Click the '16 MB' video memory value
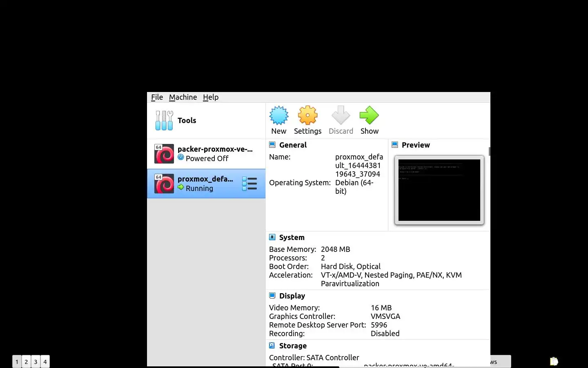 (x=381, y=308)
